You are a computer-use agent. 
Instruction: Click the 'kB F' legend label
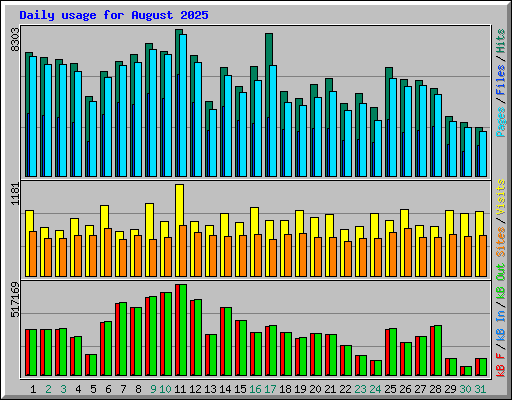pyautogui.click(x=500, y=365)
